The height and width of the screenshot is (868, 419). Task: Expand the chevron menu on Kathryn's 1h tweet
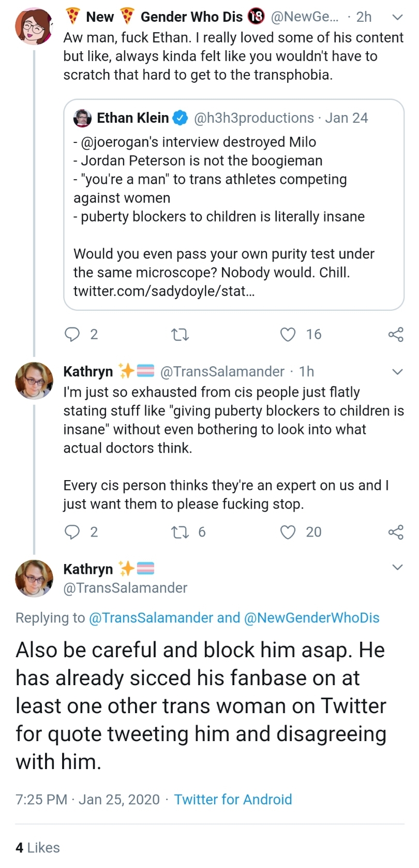coord(397,371)
